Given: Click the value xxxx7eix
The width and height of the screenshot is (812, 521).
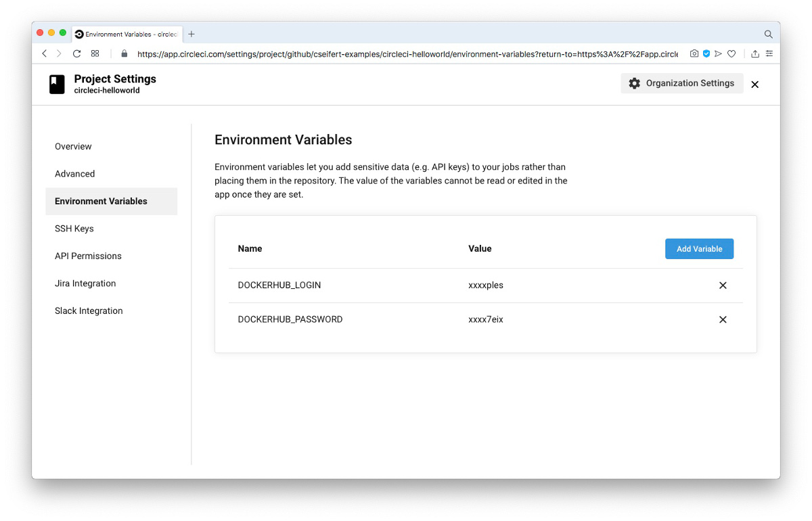Looking at the screenshot, I should coord(486,319).
